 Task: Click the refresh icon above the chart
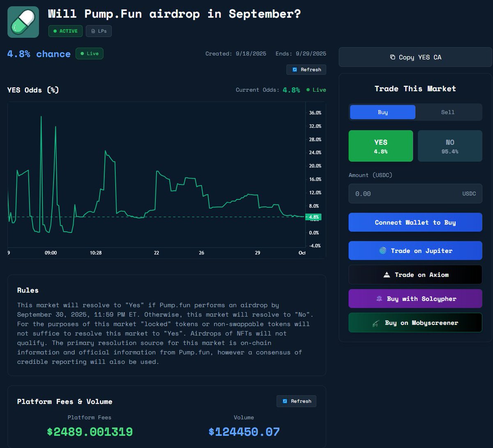(295, 69)
